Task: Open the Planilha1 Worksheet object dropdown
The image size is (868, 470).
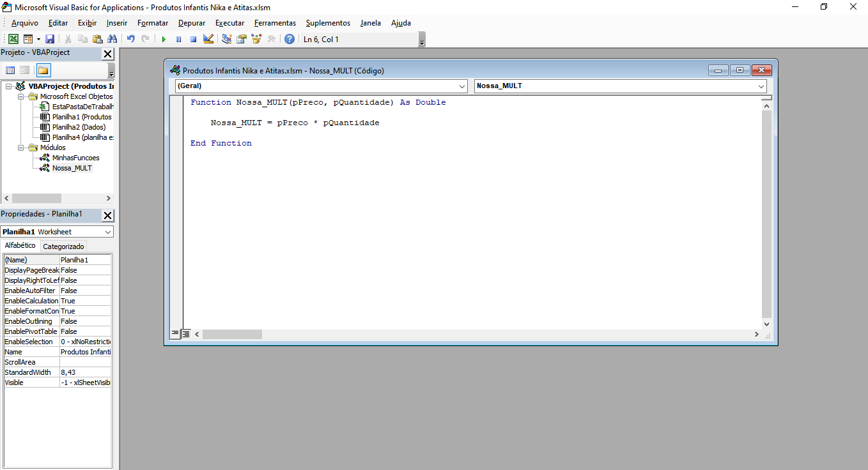Action: 108,232
